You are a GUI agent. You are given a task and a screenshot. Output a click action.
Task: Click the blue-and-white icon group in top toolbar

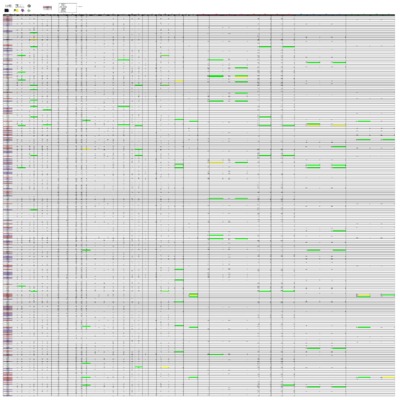pos(20,6)
